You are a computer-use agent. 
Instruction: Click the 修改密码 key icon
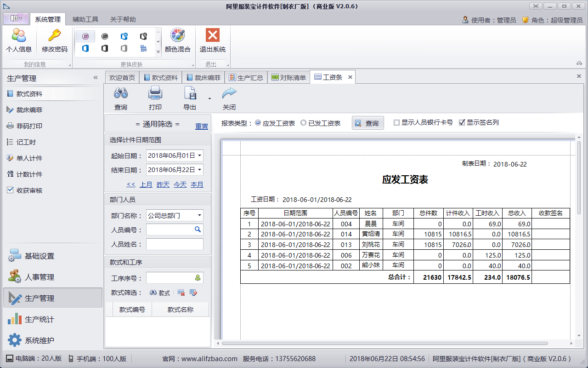[55, 36]
